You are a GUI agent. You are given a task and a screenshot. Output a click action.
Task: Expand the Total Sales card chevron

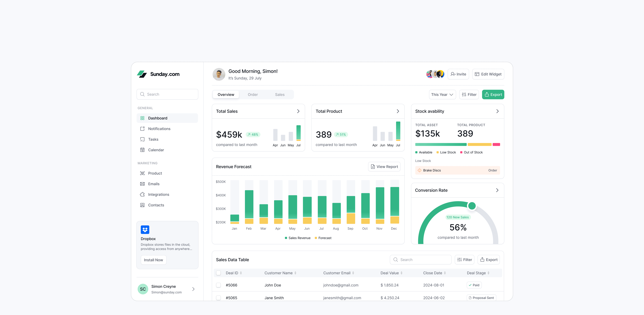click(298, 111)
